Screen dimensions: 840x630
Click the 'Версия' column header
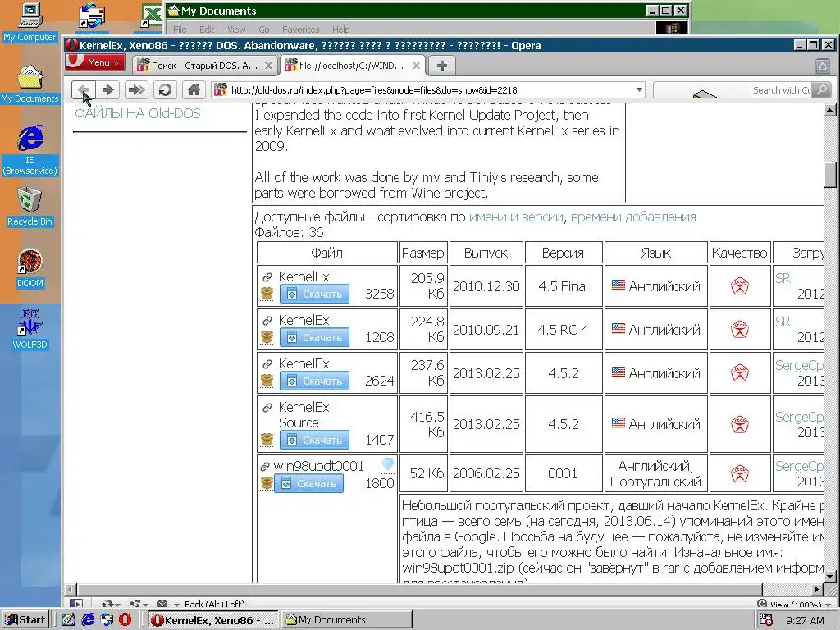tap(563, 253)
